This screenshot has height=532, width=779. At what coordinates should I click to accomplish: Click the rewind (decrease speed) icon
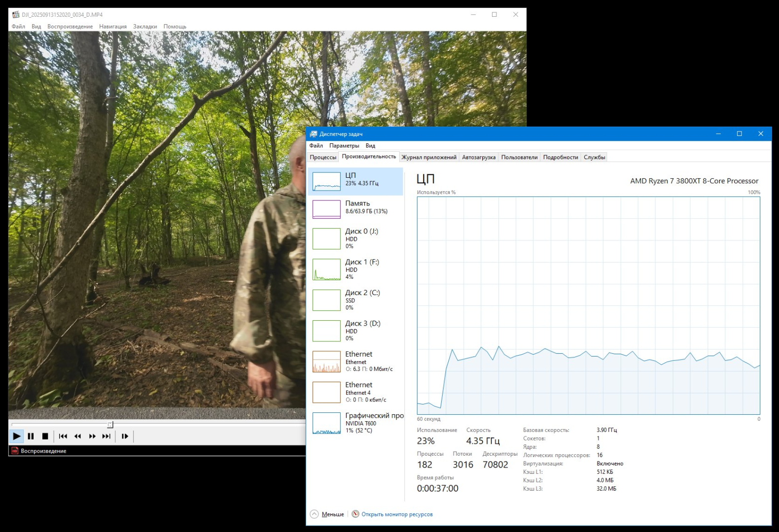77,436
